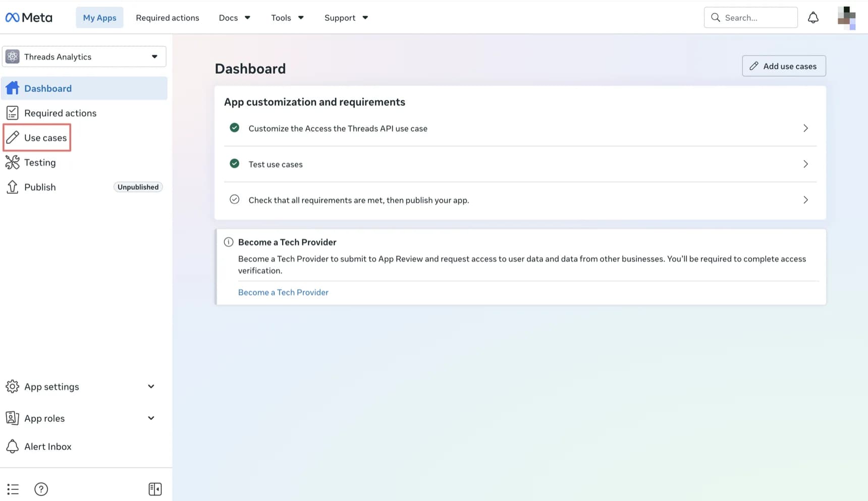Follow the Become a Tech Provider link
Image resolution: width=868 pixels, height=501 pixels.
pos(283,292)
